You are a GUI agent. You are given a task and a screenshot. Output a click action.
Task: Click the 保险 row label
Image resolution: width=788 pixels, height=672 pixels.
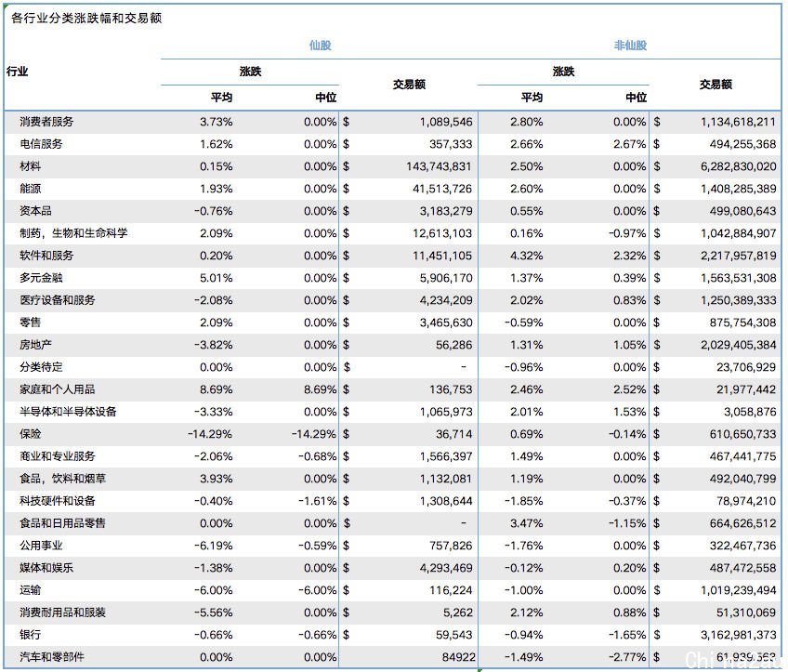30,434
